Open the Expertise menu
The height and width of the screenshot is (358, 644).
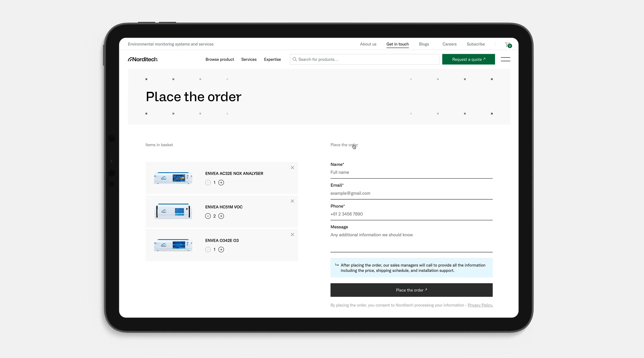pyautogui.click(x=272, y=59)
